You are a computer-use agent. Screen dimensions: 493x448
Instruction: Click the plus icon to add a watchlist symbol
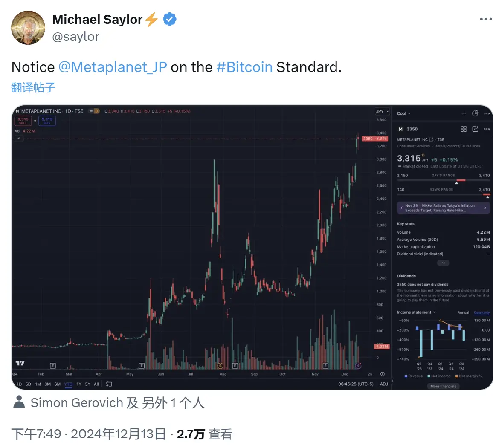(464, 113)
